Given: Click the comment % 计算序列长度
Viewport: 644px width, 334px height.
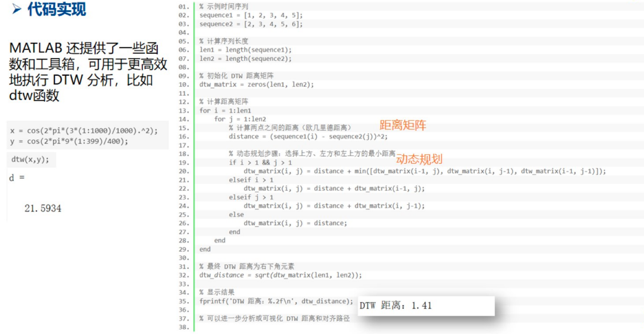Looking at the screenshot, I should tap(224, 41).
